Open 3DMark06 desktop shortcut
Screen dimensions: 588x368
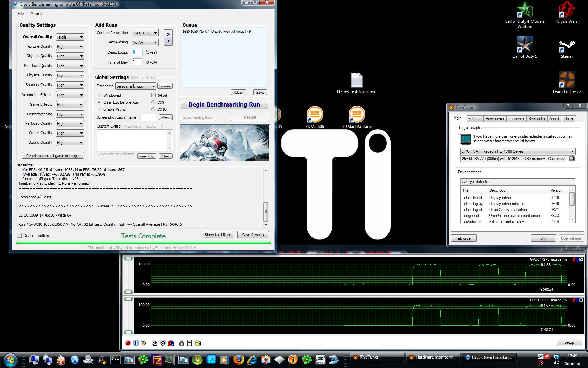(314, 117)
